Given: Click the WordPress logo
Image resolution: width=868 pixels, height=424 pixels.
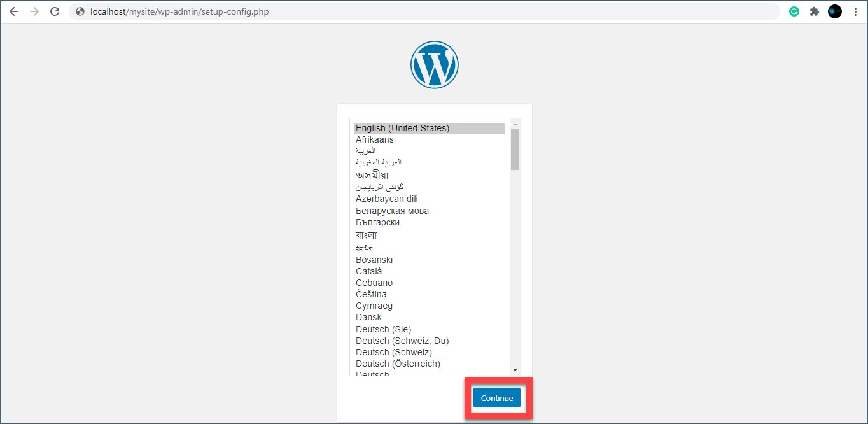Looking at the screenshot, I should pos(434,64).
